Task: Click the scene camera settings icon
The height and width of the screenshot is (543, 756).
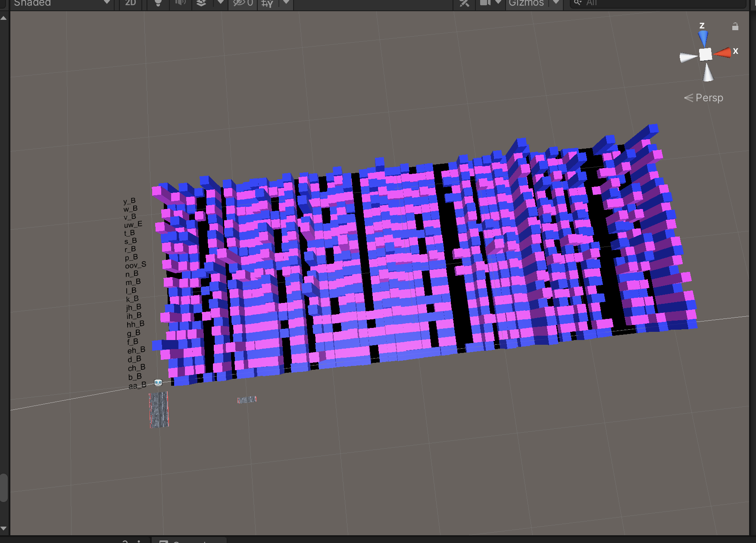Action: click(x=486, y=3)
